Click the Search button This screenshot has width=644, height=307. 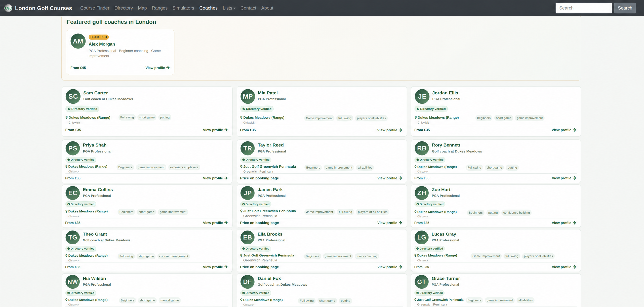(625, 8)
